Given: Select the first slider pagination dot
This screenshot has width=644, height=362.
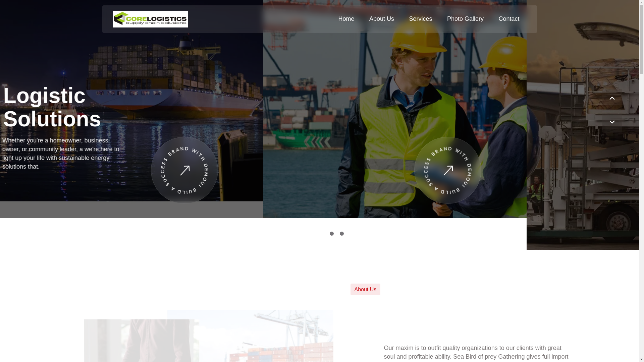Looking at the screenshot, I should 331,234.
